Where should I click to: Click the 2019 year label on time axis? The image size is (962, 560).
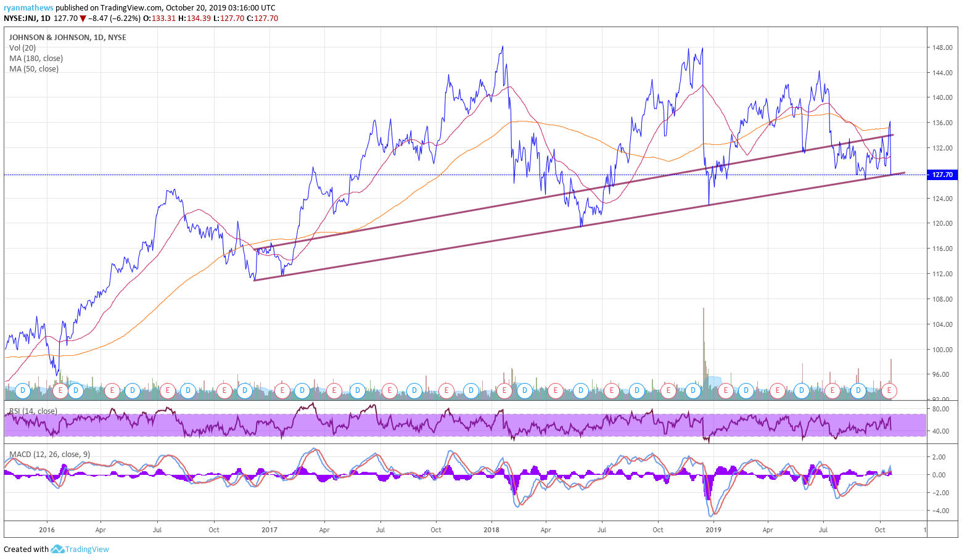pyautogui.click(x=713, y=530)
